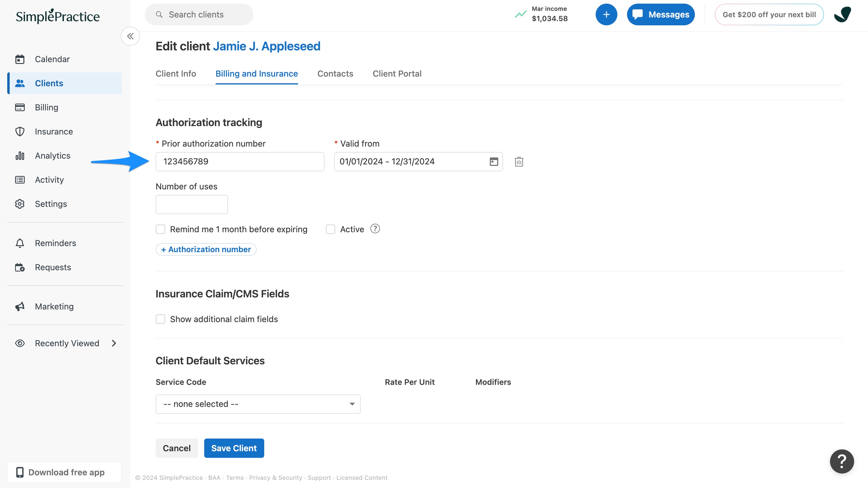Click the Billing card icon
Viewport: 868px width, 488px height.
pos(20,107)
